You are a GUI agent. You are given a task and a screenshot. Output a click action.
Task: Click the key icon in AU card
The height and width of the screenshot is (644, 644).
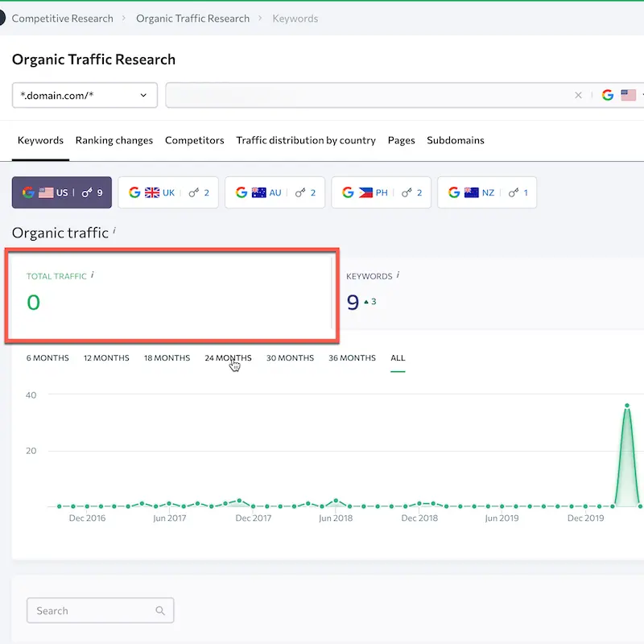tap(300, 192)
